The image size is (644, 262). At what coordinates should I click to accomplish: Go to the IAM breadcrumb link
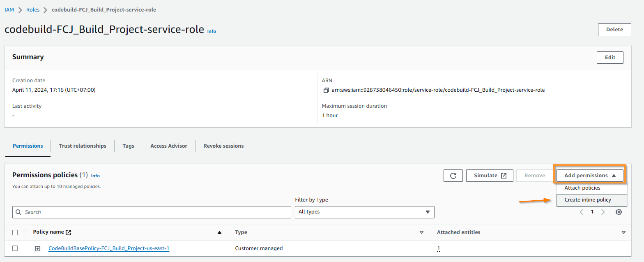9,10
